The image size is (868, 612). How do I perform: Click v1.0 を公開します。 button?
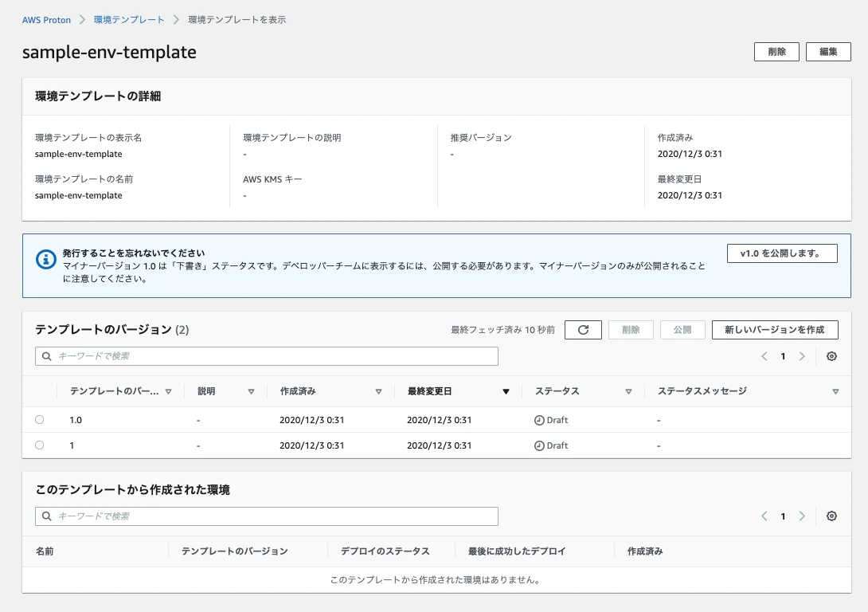click(x=782, y=253)
